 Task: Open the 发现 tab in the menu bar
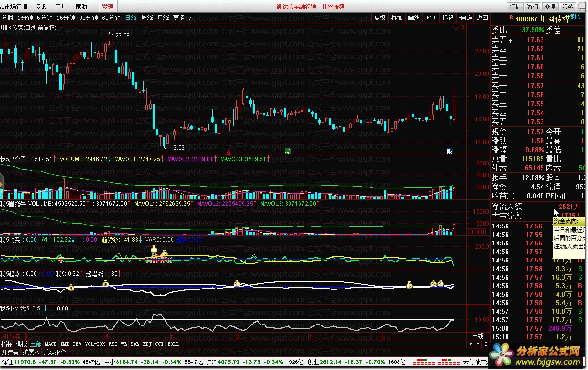click(x=108, y=7)
